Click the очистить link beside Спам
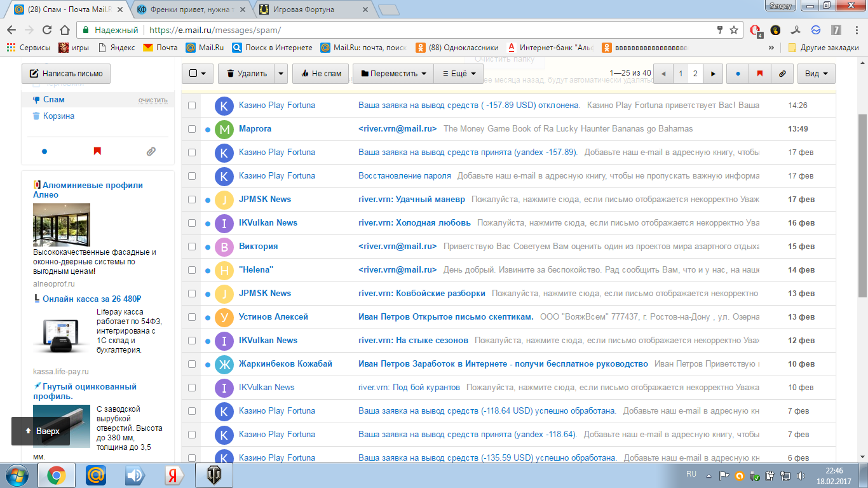 [153, 100]
